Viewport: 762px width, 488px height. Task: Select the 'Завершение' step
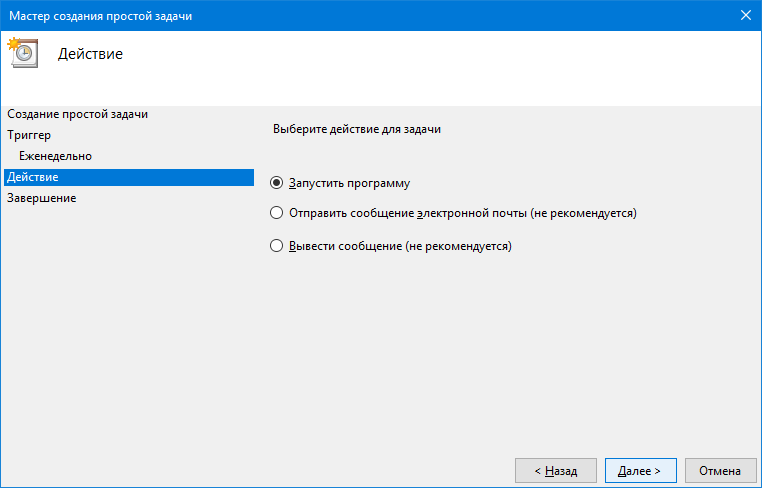click(42, 198)
